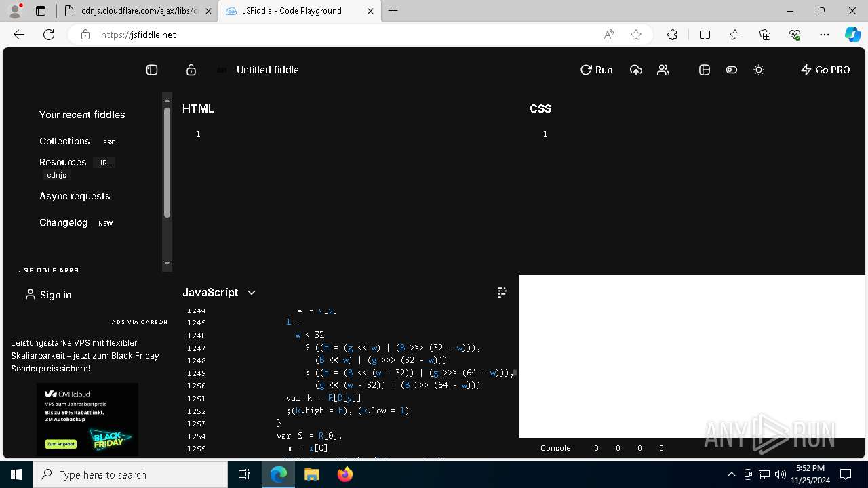This screenshot has width=868, height=488.
Task: Open Task View in the taskbar
Action: [x=244, y=474]
